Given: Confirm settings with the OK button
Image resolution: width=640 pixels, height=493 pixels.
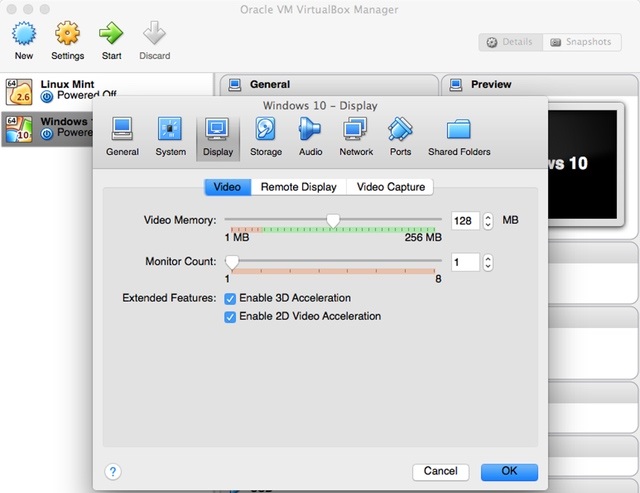Looking at the screenshot, I should click(x=509, y=472).
